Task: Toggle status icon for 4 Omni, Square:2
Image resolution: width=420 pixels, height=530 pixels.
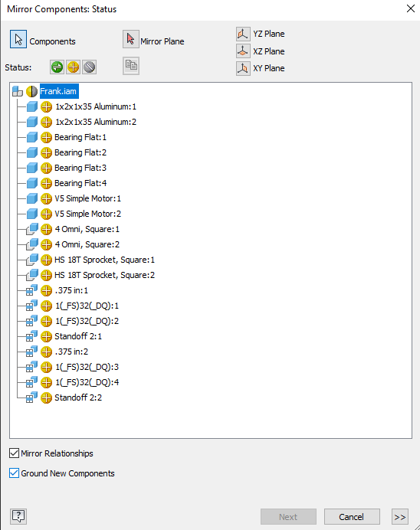Action: pyautogui.click(x=46, y=244)
